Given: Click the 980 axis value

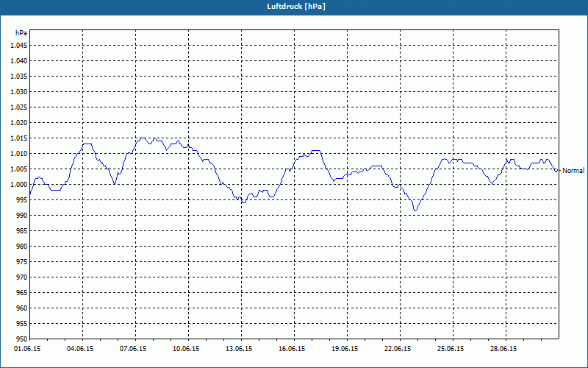Looking at the screenshot, I should (22, 247).
